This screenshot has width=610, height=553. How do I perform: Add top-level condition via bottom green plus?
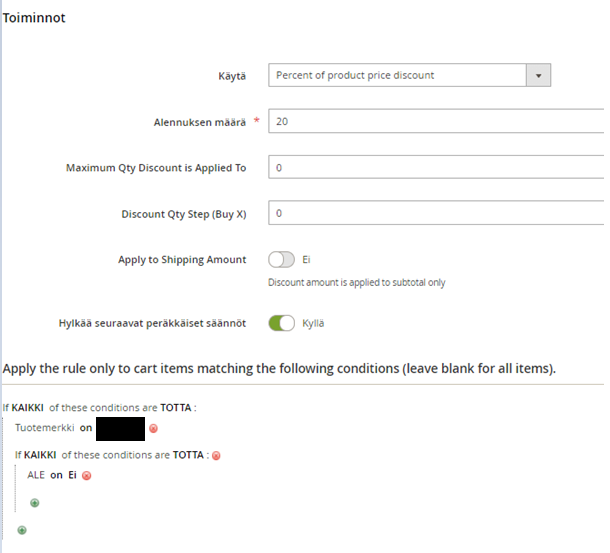point(22,530)
